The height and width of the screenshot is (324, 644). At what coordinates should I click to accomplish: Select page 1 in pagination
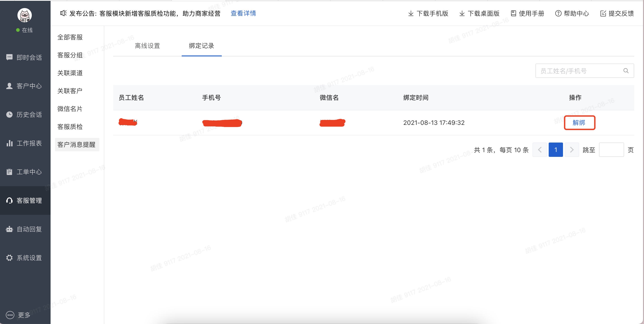(x=555, y=150)
